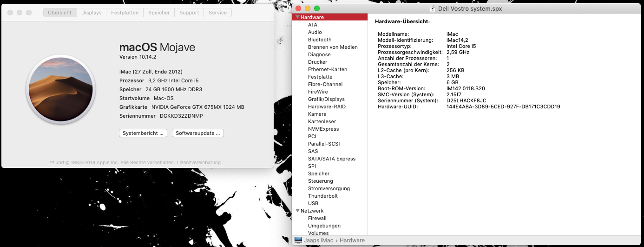The width and height of the screenshot is (644, 247).
Task: Select Volumes under Netzwerk
Action: coord(330,233)
